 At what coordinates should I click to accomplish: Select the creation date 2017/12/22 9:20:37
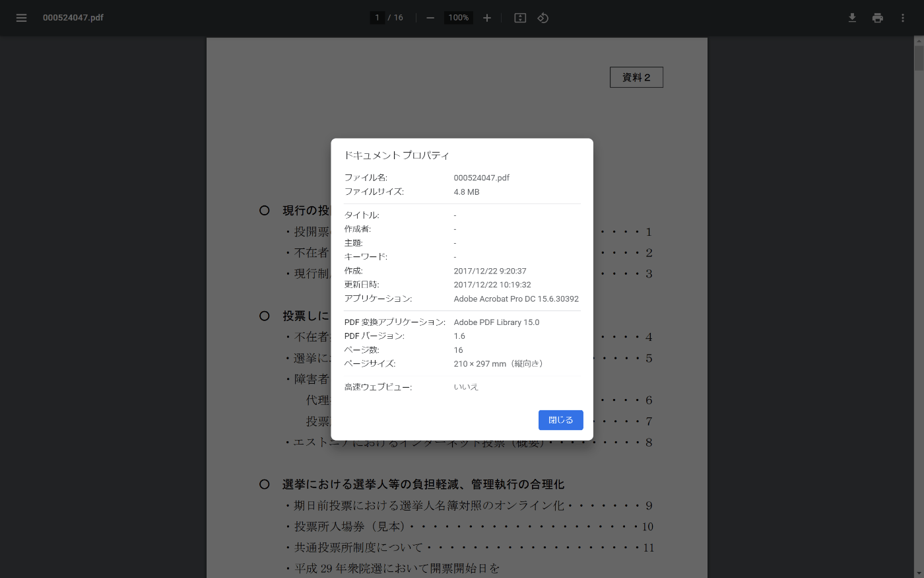pyautogui.click(x=490, y=271)
